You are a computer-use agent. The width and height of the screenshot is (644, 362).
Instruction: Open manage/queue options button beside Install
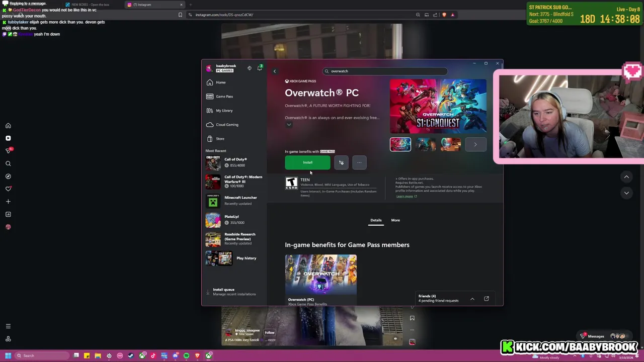point(341,162)
